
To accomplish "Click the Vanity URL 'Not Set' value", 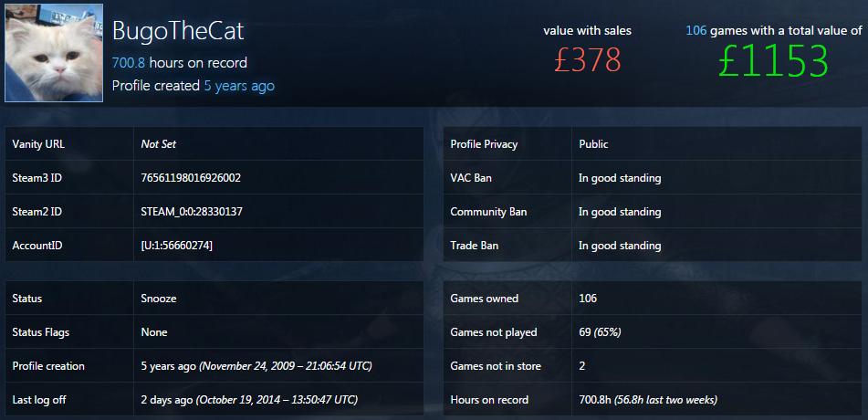I will point(158,144).
